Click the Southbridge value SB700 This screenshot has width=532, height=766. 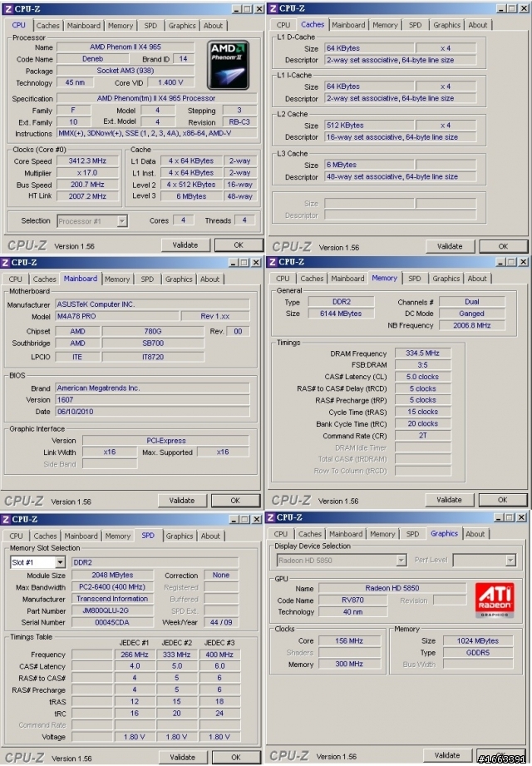153,343
